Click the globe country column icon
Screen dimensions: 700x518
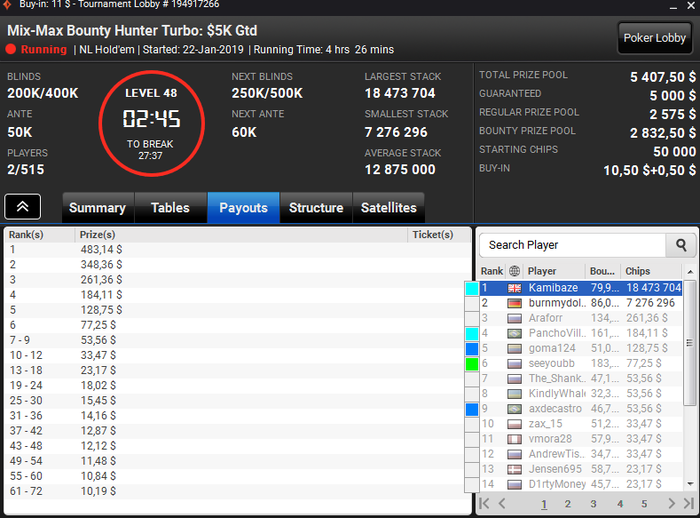click(514, 271)
